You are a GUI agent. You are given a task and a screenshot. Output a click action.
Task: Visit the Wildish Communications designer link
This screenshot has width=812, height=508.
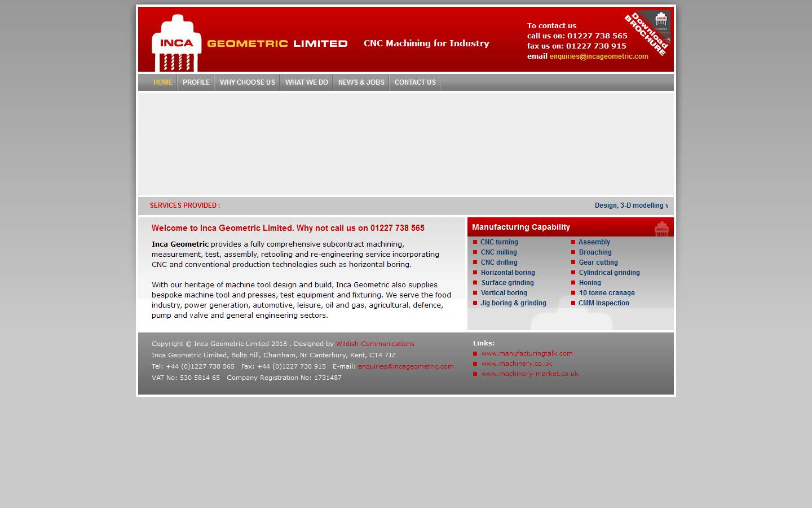click(375, 344)
